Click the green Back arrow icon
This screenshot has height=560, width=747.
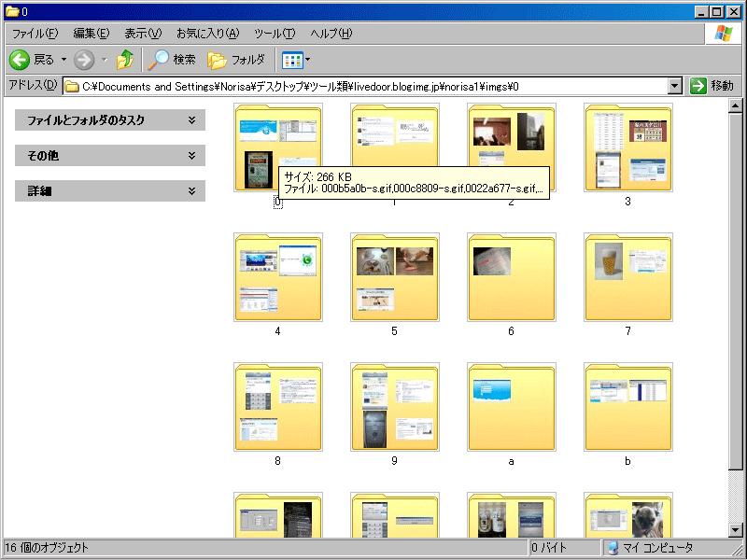pos(20,60)
